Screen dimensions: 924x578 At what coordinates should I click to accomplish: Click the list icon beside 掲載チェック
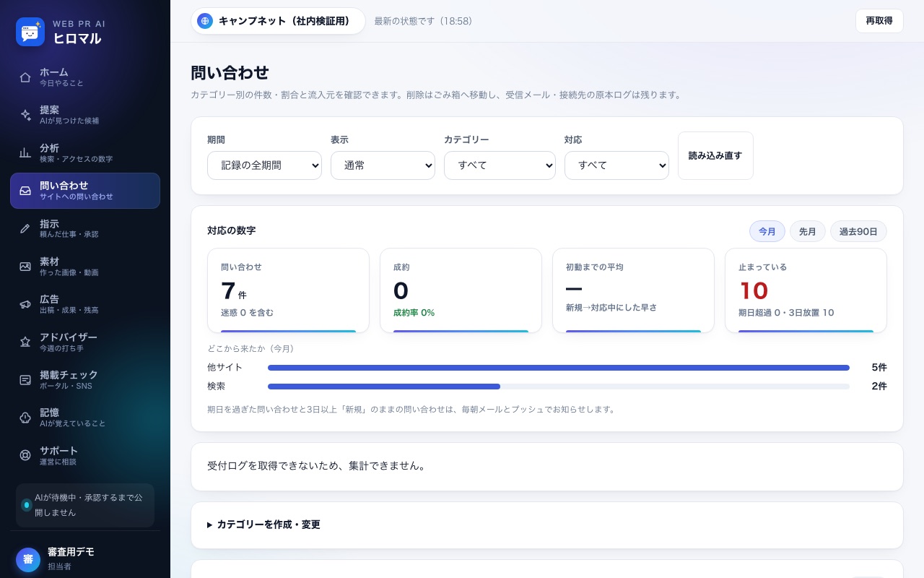coord(25,379)
